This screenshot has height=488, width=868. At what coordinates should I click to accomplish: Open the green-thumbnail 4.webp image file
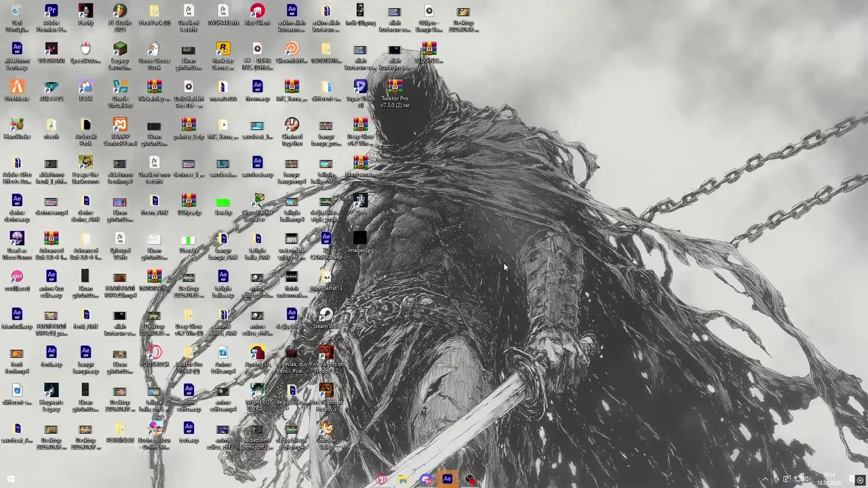222,205
